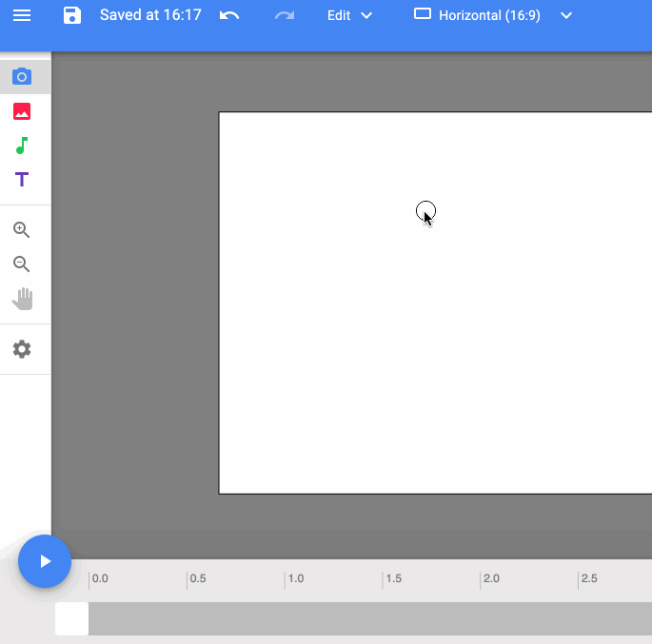Click the 'Saved at 16:17' status text
The image size is (652, 644).
tap(150, 15)
